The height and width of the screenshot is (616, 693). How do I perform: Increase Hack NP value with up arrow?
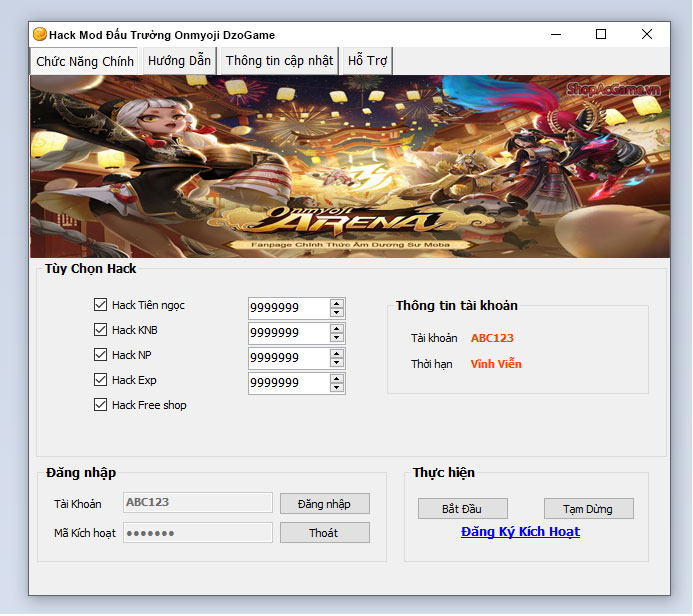tap(337, 354)
